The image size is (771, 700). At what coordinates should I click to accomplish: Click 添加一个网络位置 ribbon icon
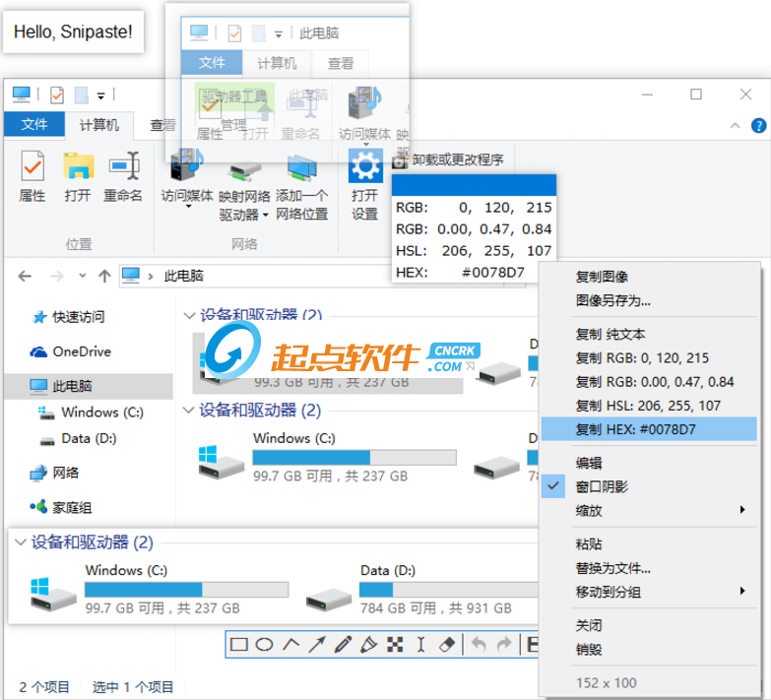coord(302,169)
